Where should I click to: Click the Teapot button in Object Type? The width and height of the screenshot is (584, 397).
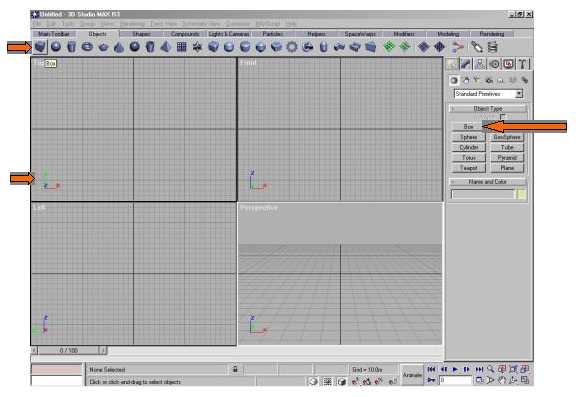[469, 168]
